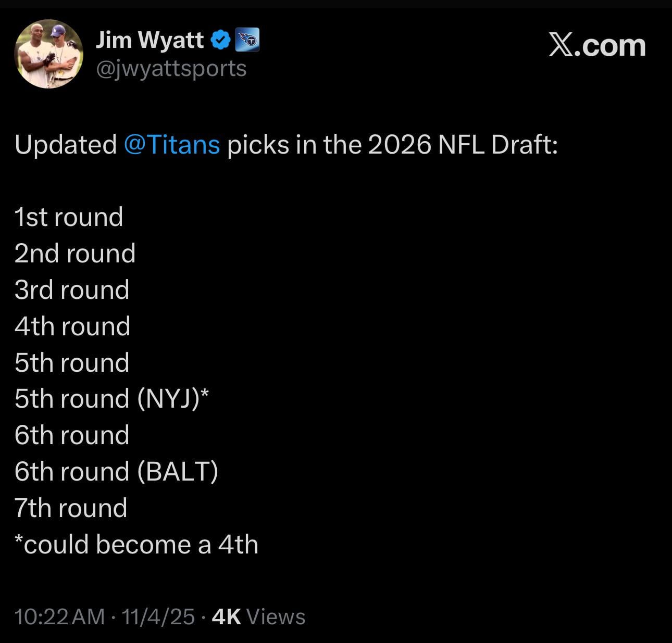Image resolution: width=672 pixels, height=643 pixels.
Task: Click the "3rd round" line
Action: [72, 290]
